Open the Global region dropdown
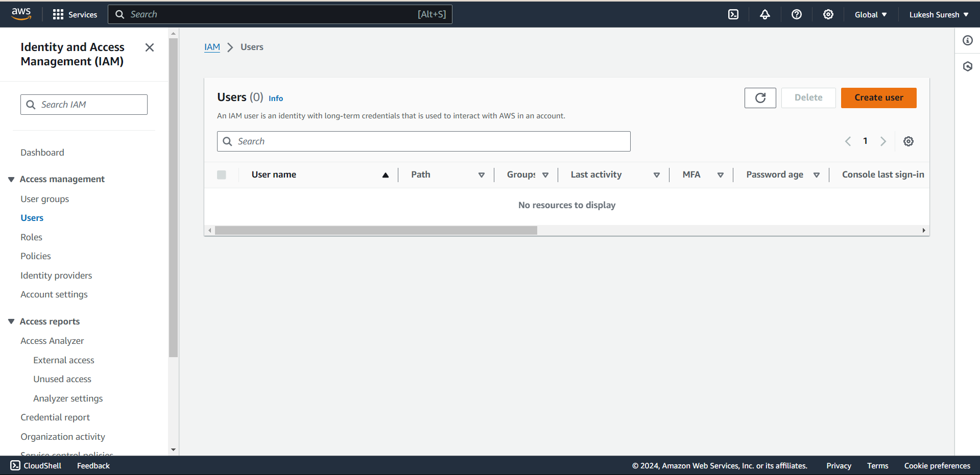The height and width of the screenshot is (475, 980). click(870, 14)
